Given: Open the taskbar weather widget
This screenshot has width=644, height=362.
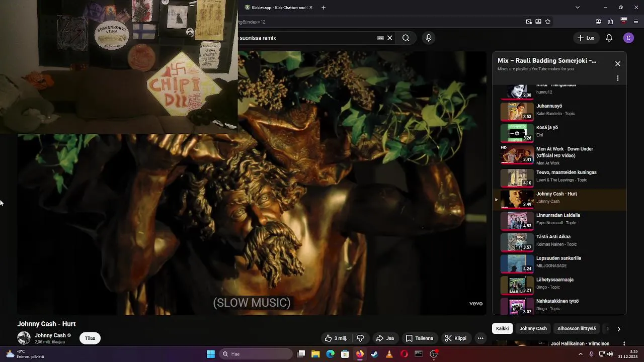Looking at the screenshot, I should coord(24,354).
